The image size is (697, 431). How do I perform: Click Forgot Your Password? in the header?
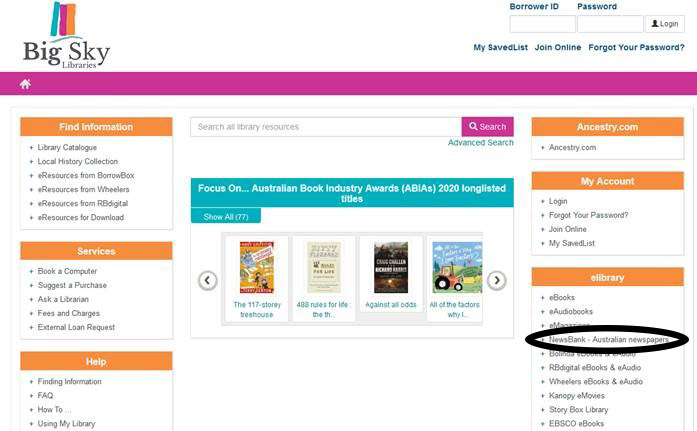(x=637, y=48)
